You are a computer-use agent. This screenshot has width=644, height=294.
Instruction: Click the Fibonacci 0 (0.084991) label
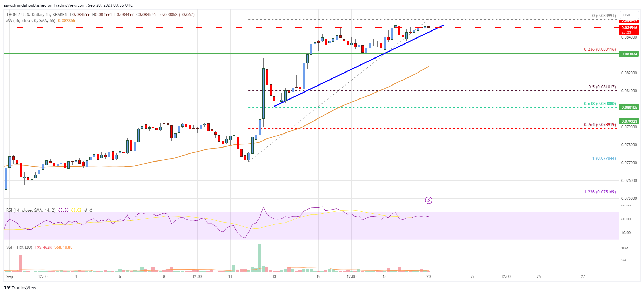(604, 16)
